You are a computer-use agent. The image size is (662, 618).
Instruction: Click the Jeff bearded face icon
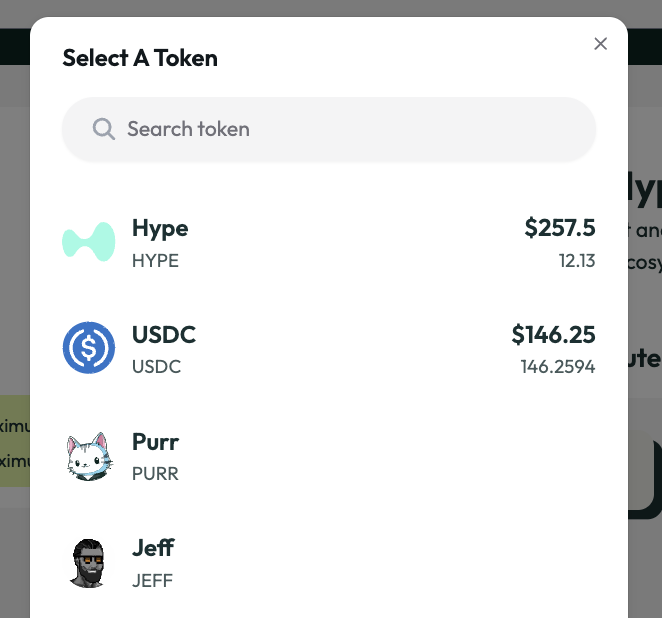pyautogui.click(x=89, y=562)
